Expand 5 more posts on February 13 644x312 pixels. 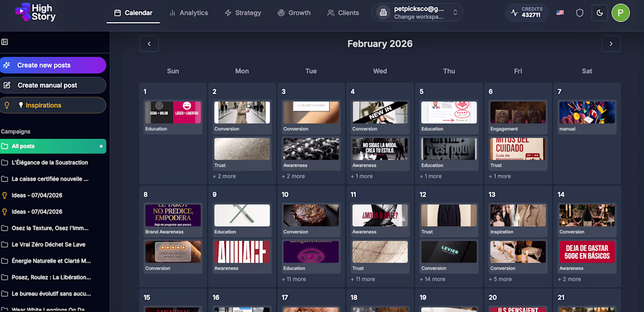(500, 279)
